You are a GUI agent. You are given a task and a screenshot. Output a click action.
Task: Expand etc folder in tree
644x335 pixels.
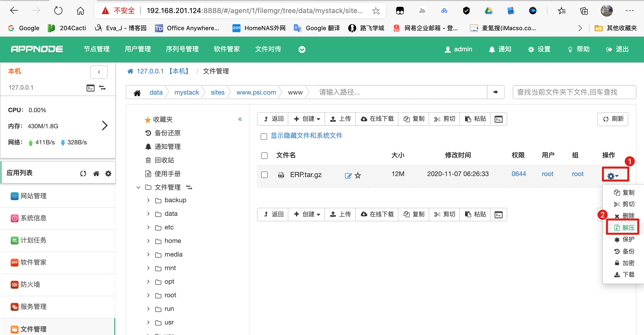click(x=148, y=227)
